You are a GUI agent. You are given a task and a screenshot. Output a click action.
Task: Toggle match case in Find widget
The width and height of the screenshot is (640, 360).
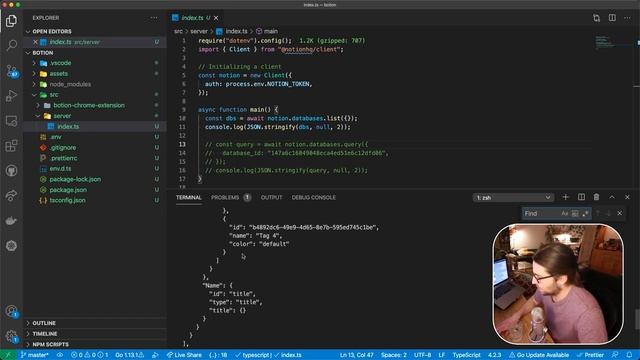click(x=564, y=213)
